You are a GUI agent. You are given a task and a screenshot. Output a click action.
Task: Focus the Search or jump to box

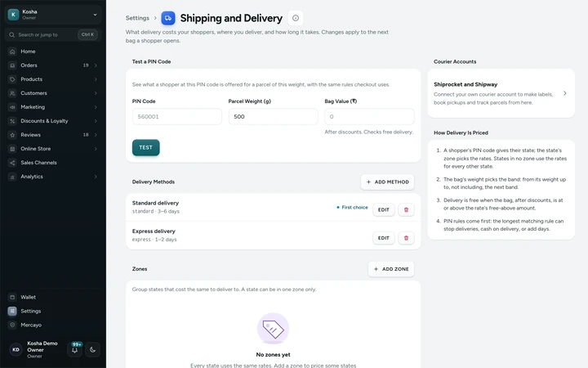pos(53,34)
